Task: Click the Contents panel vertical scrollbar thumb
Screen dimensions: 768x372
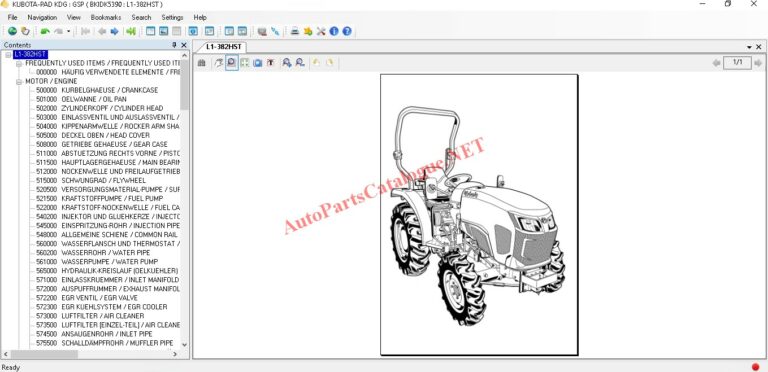Action: [x=184, y=85]
